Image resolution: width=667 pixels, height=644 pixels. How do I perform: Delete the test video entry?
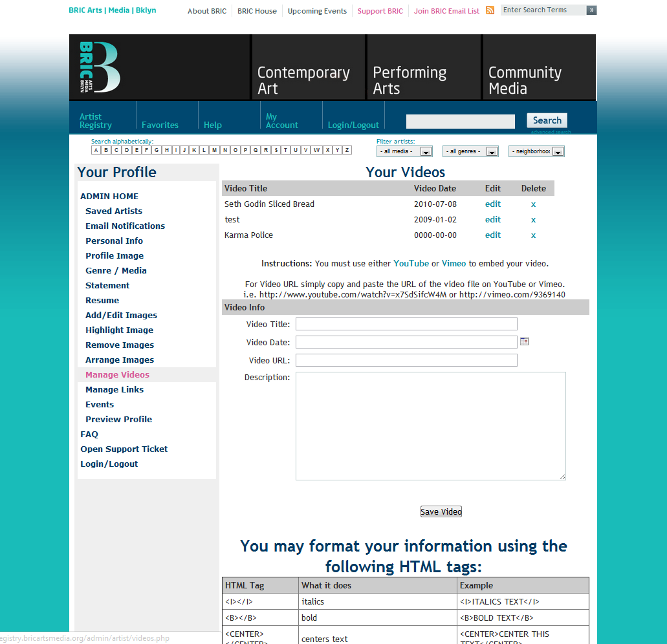click(x=533, y=220)
